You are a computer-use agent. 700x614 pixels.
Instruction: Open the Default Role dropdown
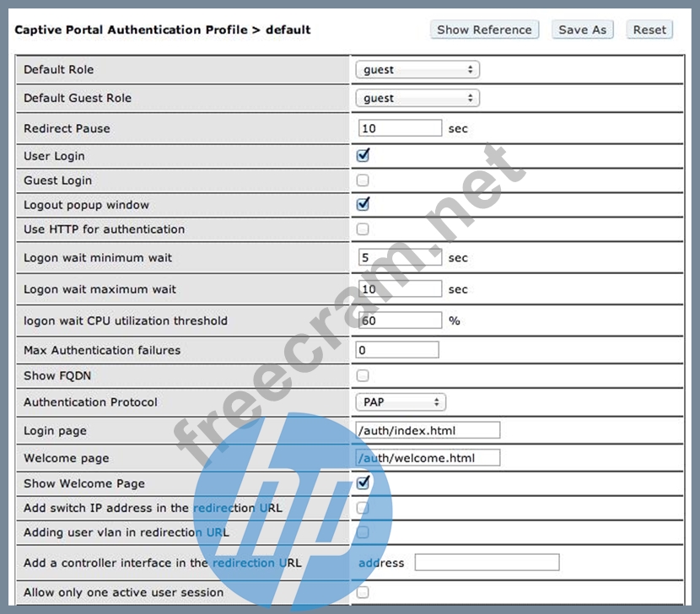pyautogui.click(x=417, y=70)
